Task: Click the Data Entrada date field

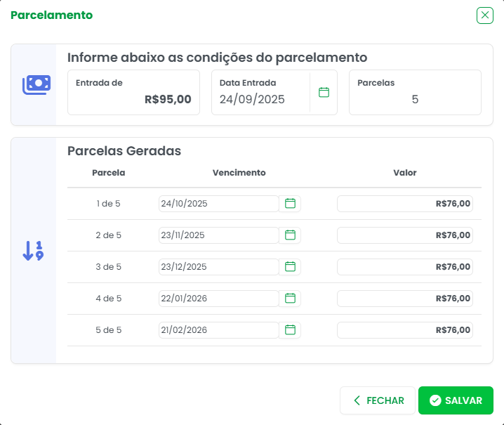Action: point(260,99)
